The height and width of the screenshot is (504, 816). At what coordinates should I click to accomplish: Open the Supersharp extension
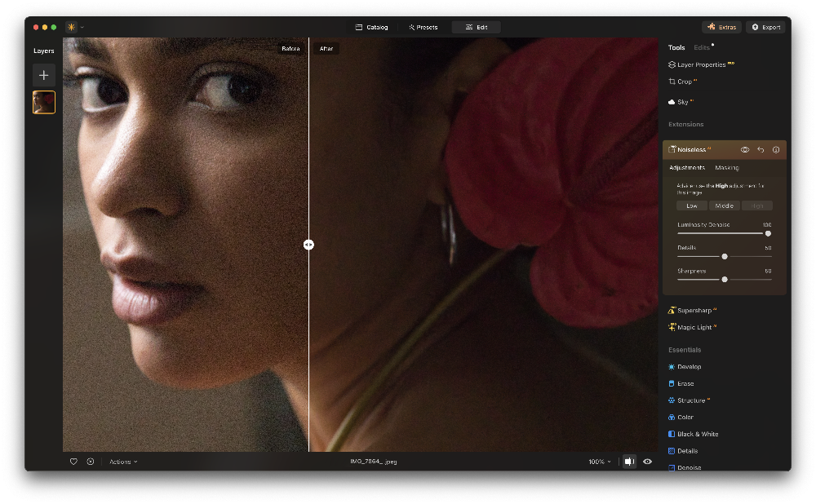695,311
